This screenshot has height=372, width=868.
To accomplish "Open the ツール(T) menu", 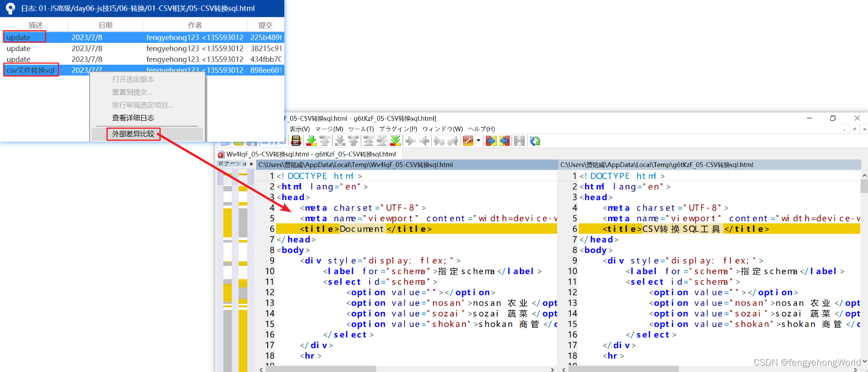I will point(361,129).
